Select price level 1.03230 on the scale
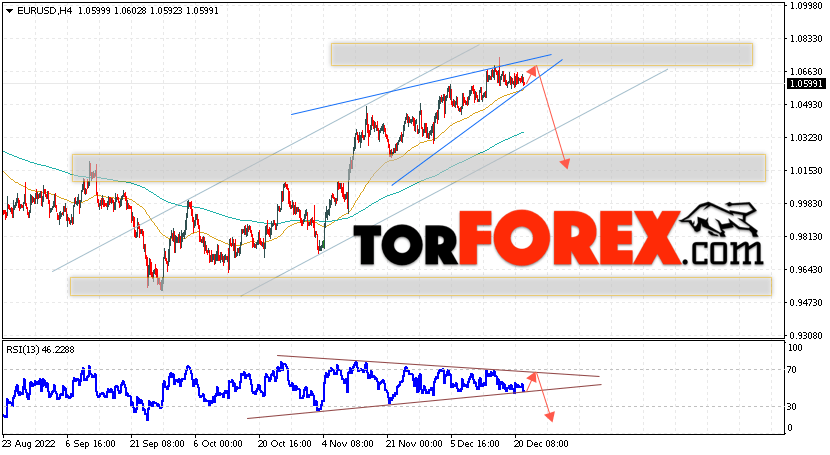This screenshot has height=455, width=830. click(806, 138)
